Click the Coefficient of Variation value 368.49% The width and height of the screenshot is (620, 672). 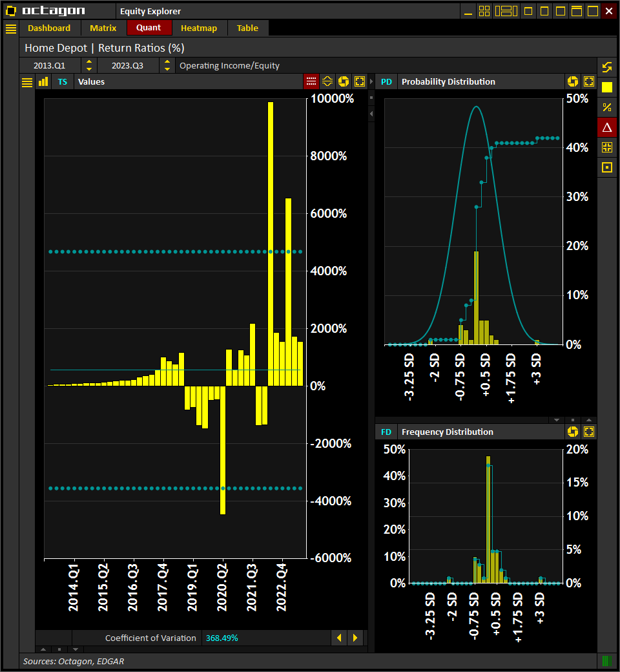click(x=222, y=638)
